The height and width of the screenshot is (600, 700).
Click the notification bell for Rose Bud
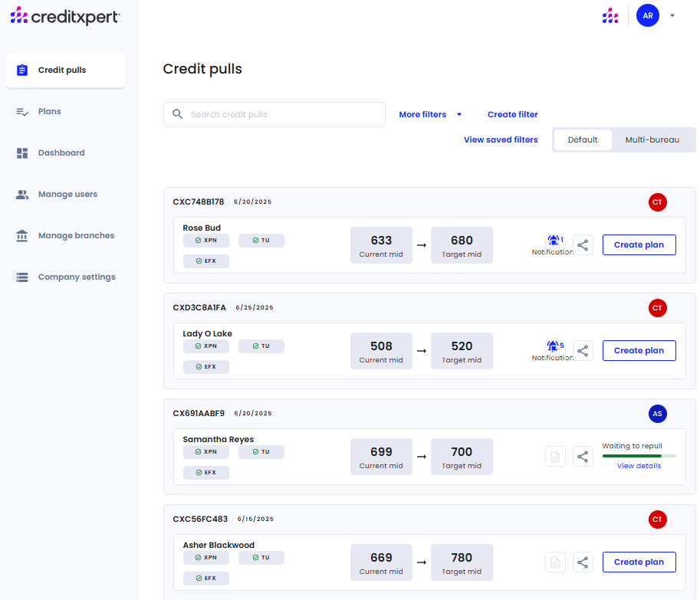tap(554, 241)
